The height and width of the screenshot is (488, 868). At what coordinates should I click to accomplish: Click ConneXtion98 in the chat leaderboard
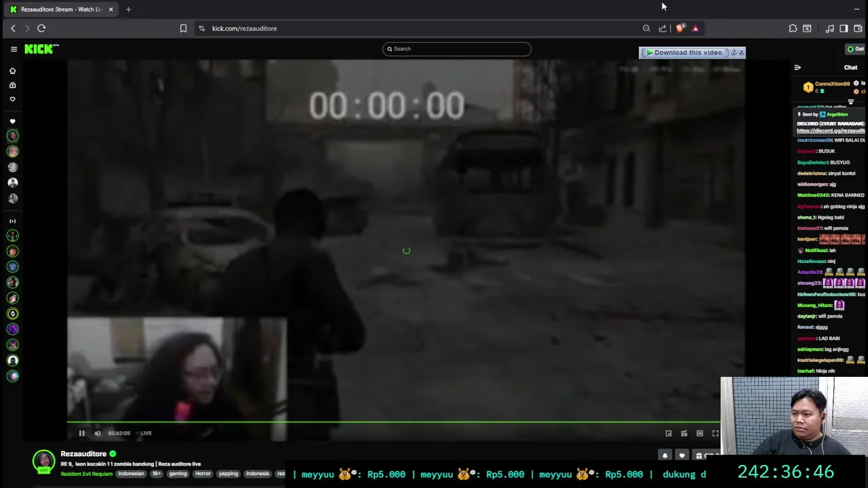coord(832,84)
